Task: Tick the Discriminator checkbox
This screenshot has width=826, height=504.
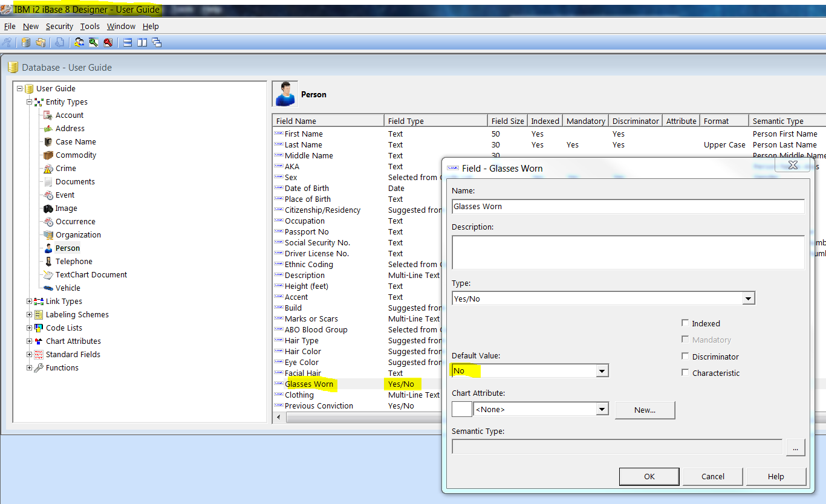Action: (685, 357)
